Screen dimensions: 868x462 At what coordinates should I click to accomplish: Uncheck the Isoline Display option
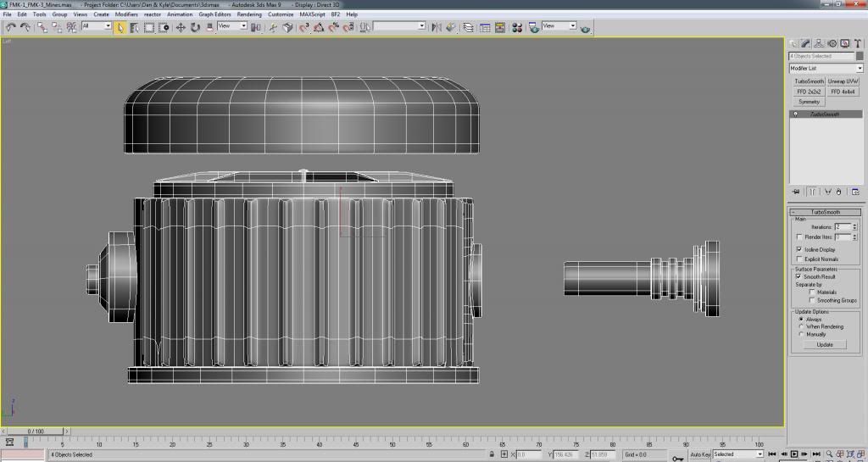pyautogui.click(x=799, y=250)
